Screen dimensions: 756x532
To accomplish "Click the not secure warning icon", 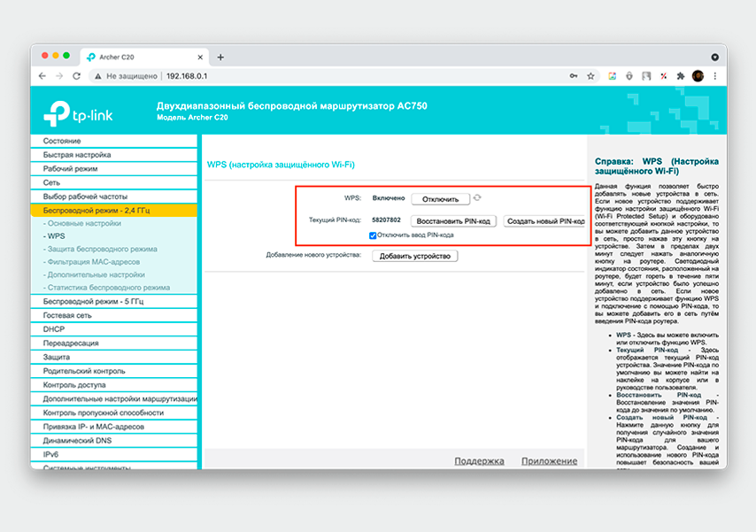I will pyautogui.click(x=98, y=76).
